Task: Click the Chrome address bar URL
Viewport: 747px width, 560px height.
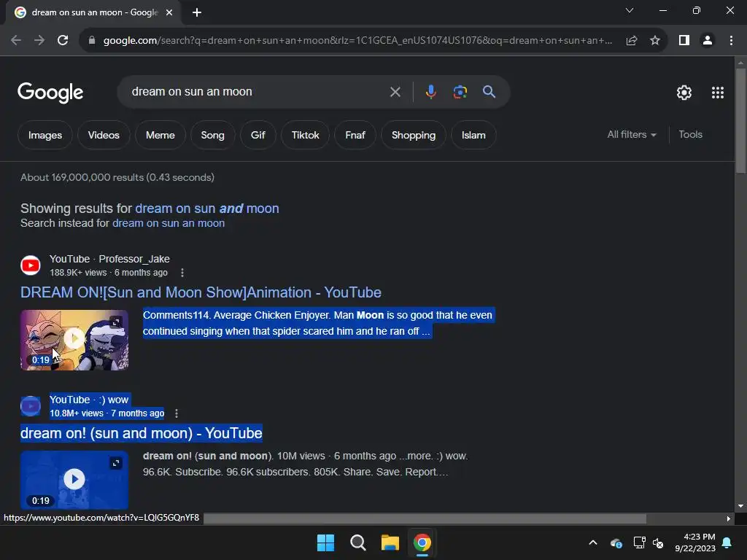Action: (357, 41)
